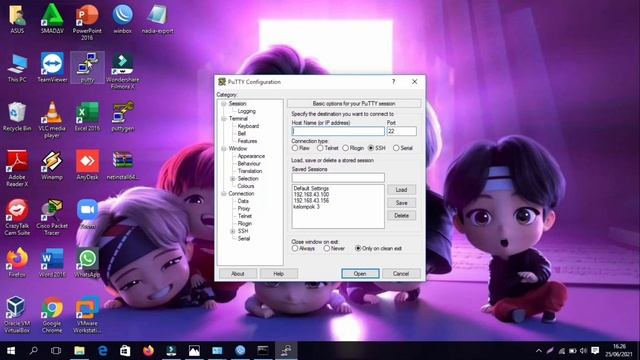This screenshot has height=360, width=640.
Task: Select Logging in category tree
Action: pos(247,111)
